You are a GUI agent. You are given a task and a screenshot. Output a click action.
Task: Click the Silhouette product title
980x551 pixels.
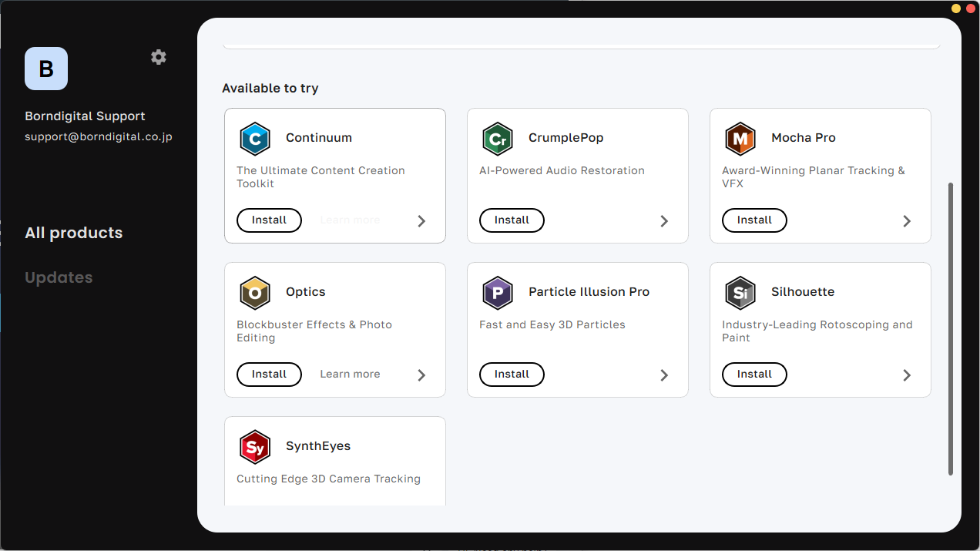pyautogui.click(x=803, y=292)
